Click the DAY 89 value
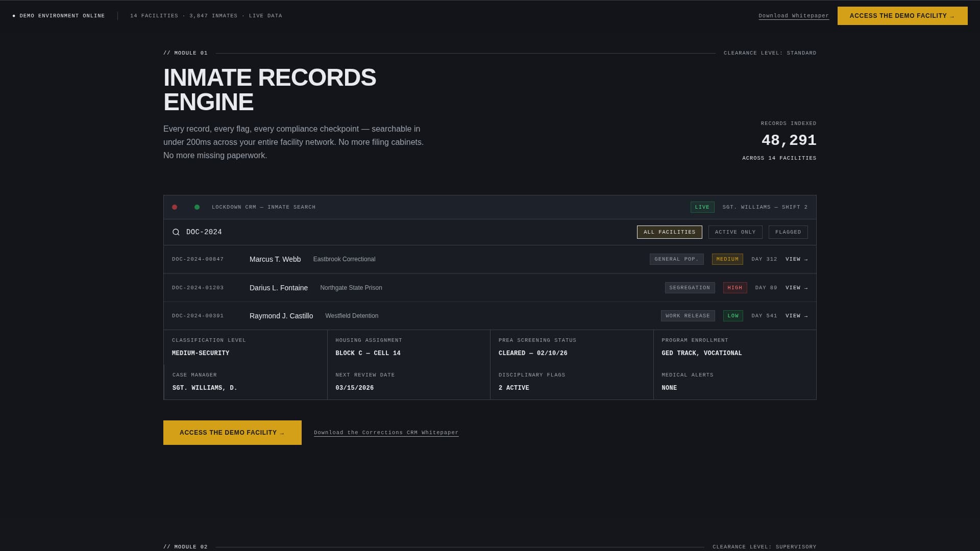Image resolution: width=980 pixels, height=551 pixels. (x=766, y=288)
